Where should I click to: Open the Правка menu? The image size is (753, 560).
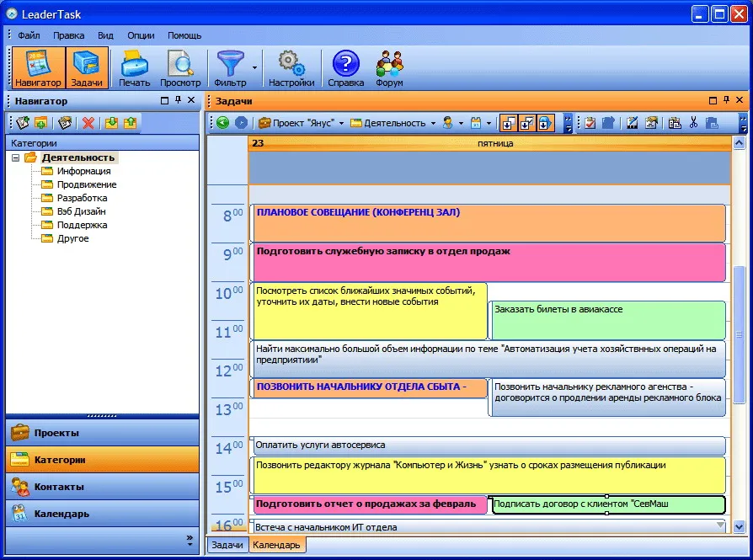(68, 35)
